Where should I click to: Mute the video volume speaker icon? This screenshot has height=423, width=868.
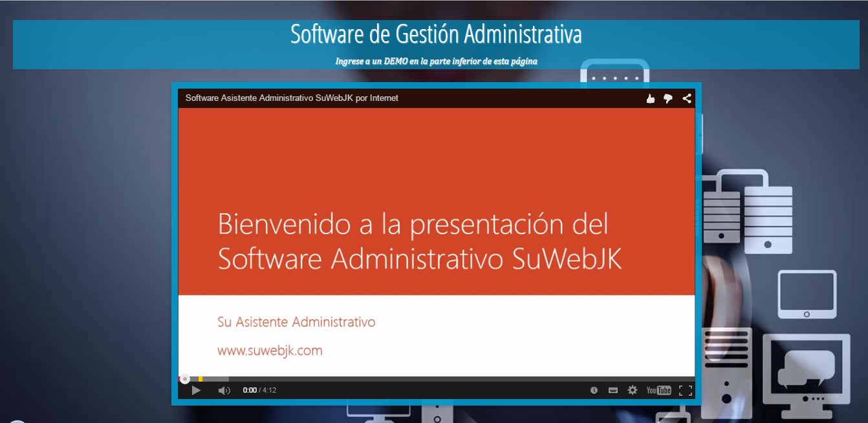[x=224, y=390]
